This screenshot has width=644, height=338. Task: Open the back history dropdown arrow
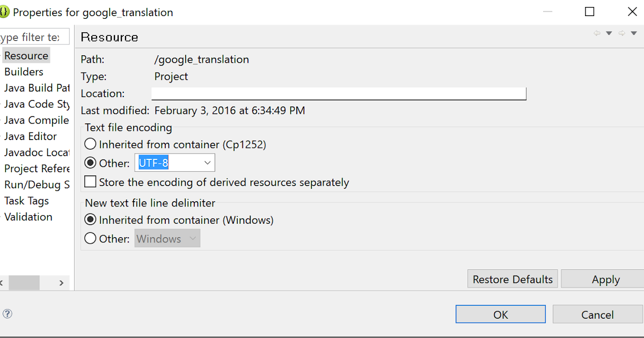pos(609,33)
